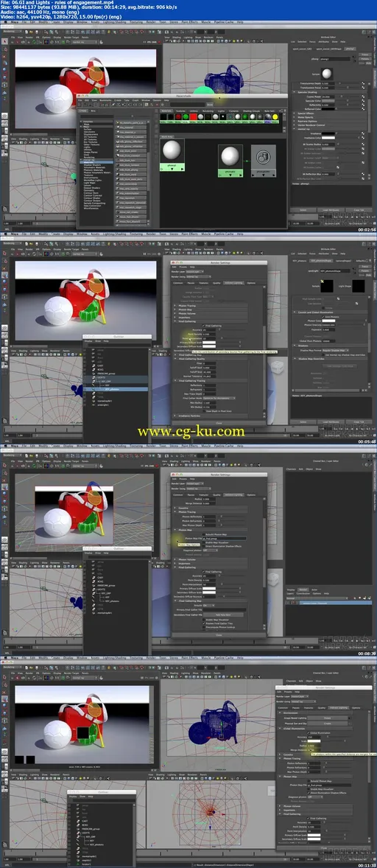Expand Matte Opacity section in phong1 Attribute Editor
Screen dimensions: 377x868
coord(295,117)
